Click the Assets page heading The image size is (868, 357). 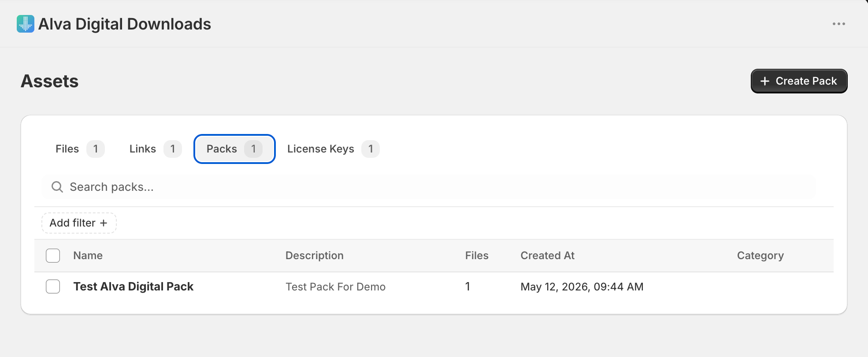click(x=50, y=81)
